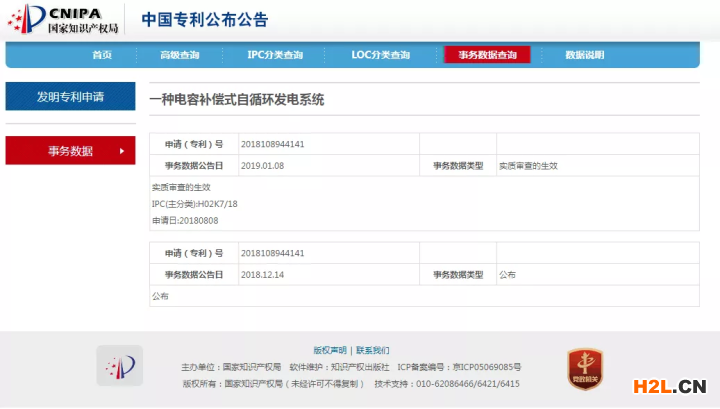
Task: Open the 联系我们 footer link
Action: [372, 350]
